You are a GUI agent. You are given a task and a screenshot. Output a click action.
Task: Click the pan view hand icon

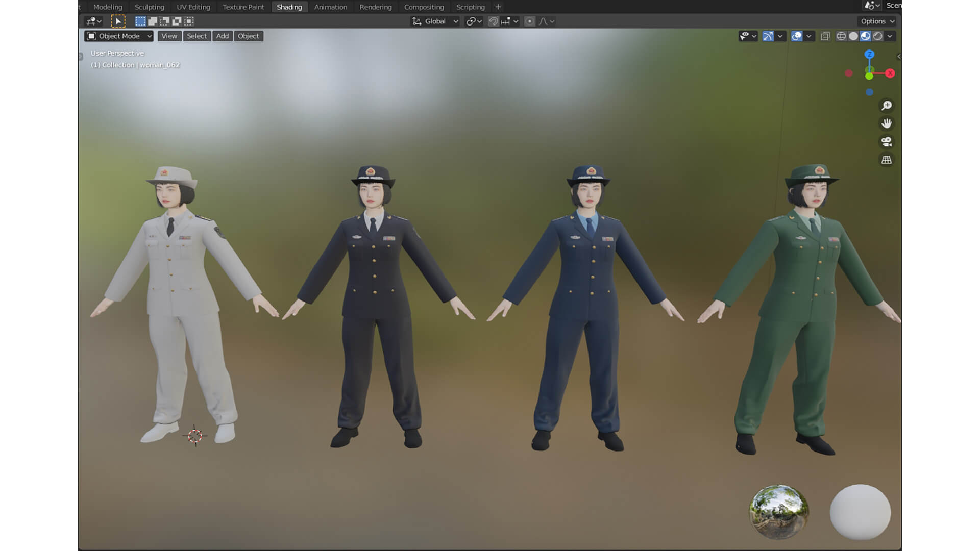[x=887, y=123]
